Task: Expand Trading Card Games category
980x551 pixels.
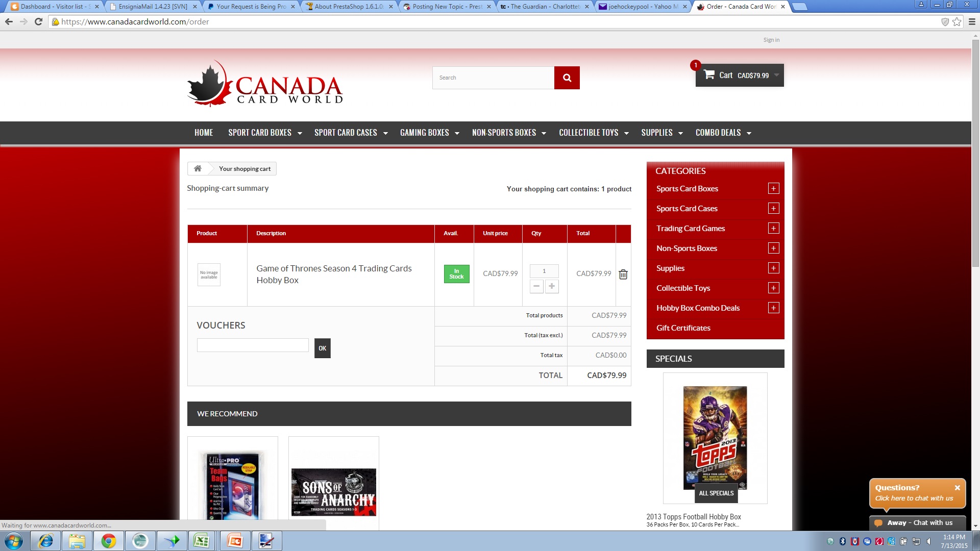Action: click(773, 229)
